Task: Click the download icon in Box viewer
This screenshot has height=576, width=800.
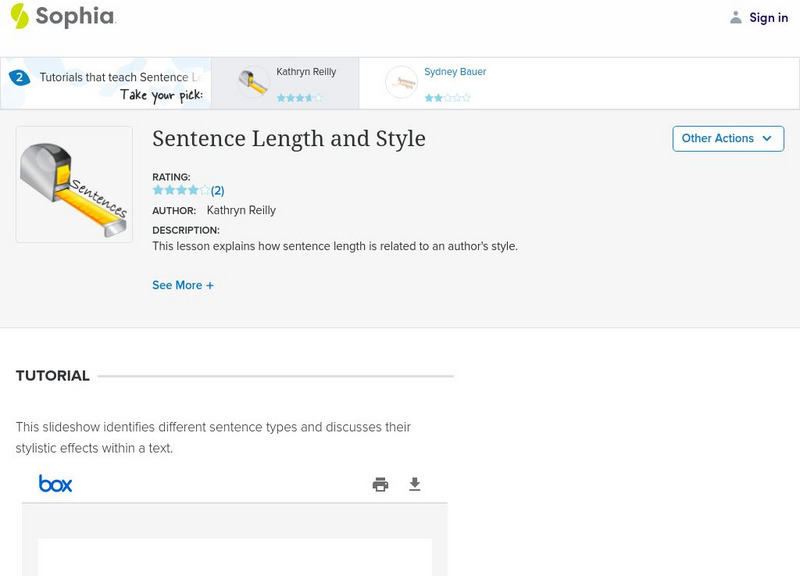Action: [415, 485]
